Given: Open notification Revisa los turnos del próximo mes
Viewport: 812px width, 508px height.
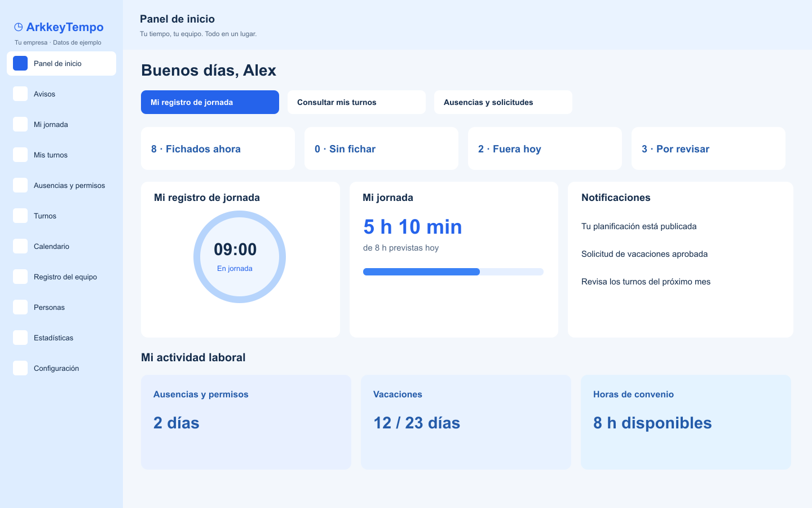Looking at the screenshot, I should point(646,282).
